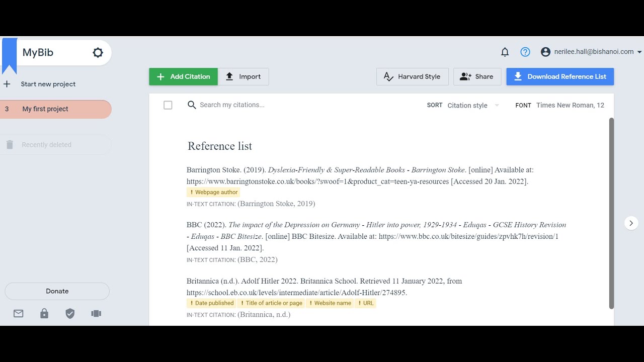The image size is (644, 362).
Task: Click the Download Reference List button
Action: coord(560,76)
